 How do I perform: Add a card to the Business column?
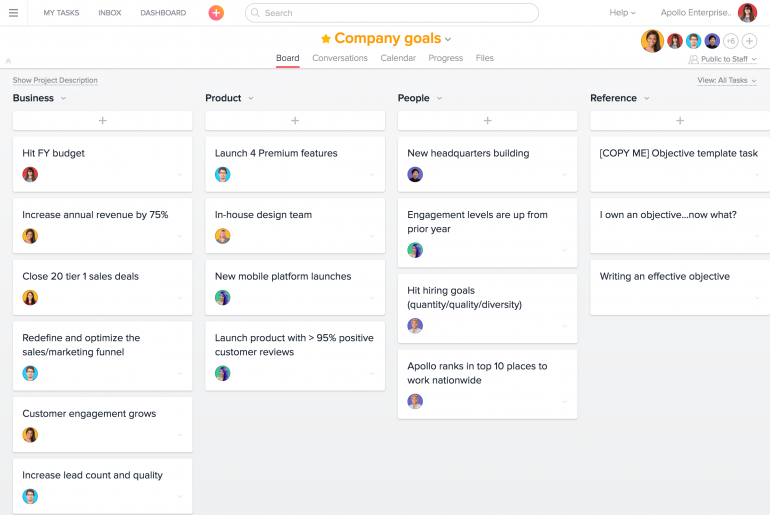pyautogui.click(x=103, y=120)
